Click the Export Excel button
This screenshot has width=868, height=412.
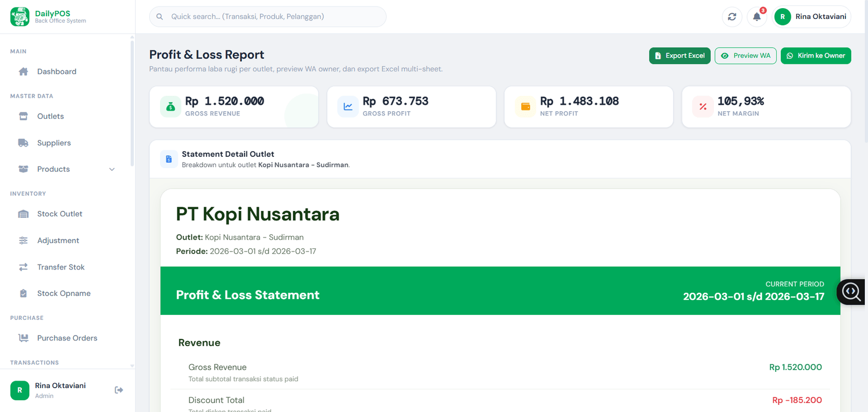pos(680,56)
